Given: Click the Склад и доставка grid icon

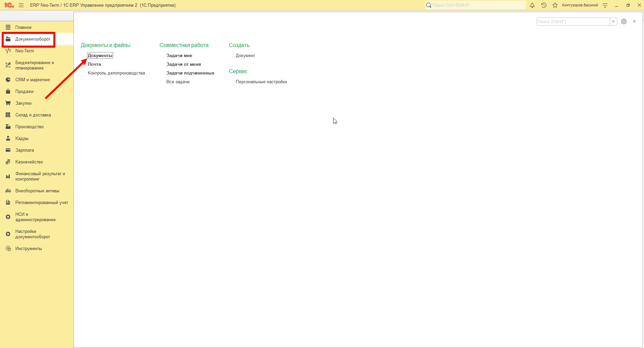Looking at the screenshot, I should click(8, 115).
